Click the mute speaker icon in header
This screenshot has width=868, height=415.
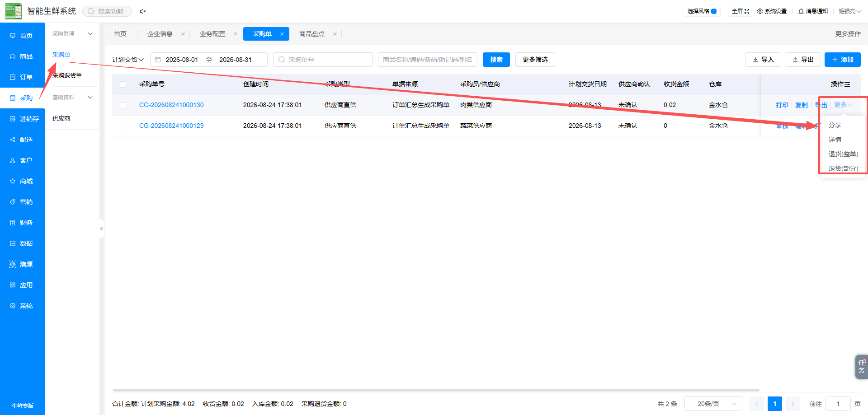click(143, 11)
